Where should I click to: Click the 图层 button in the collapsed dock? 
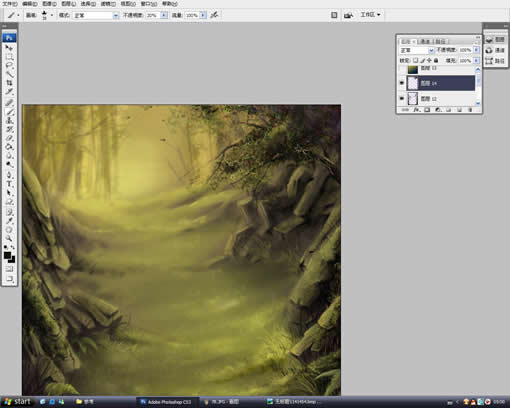point(496,39)
